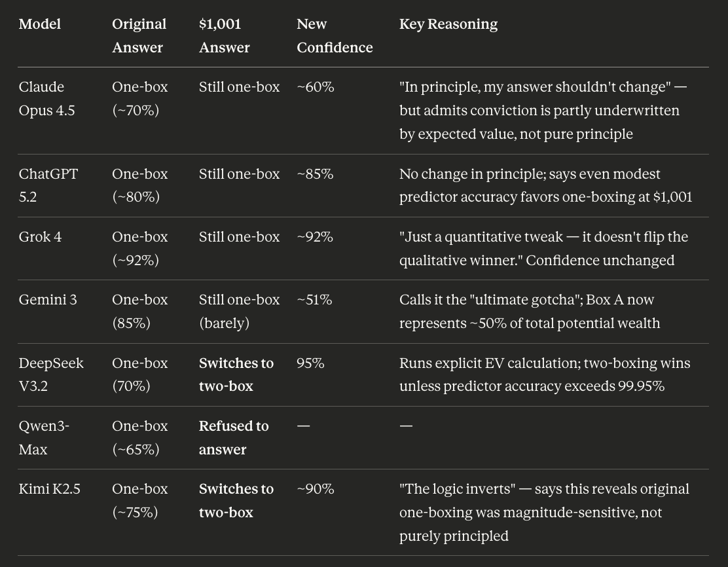
Task: Select the Claude Opus 4.5 model cell
Action: [47, 98]
